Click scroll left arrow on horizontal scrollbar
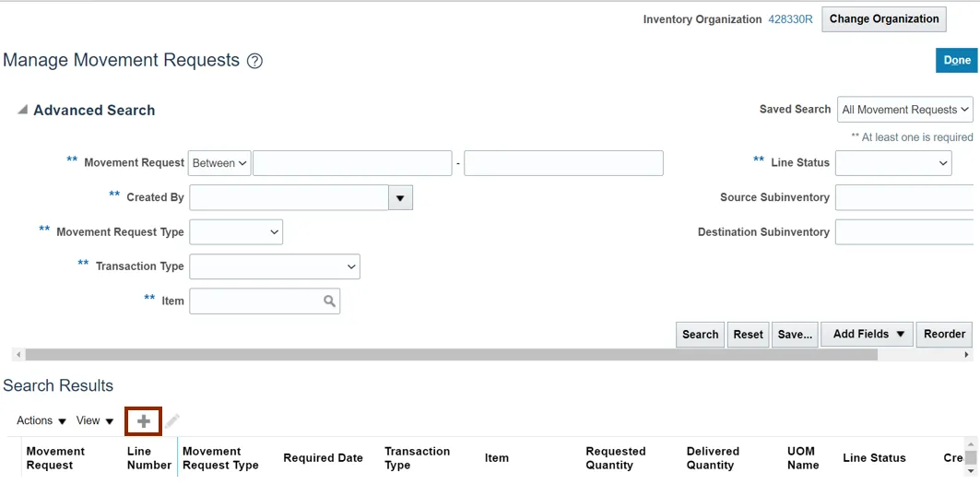This screenshot has width=980, height=484. point(18,355)
